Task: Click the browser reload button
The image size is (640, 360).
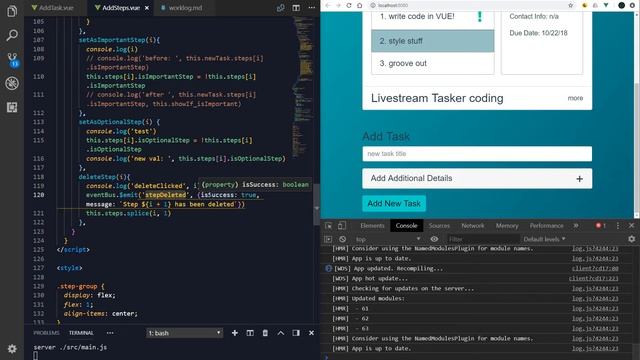Action: pos(349,5)
